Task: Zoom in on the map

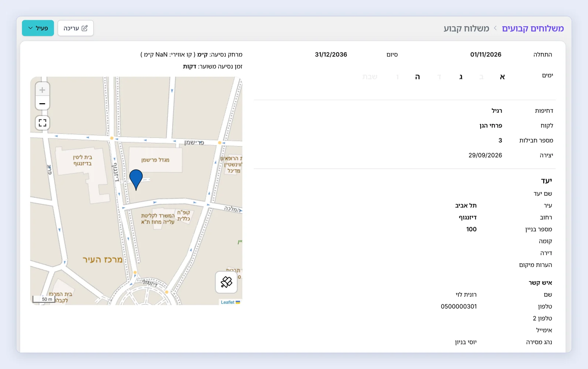Action: (x=42, y=90)
